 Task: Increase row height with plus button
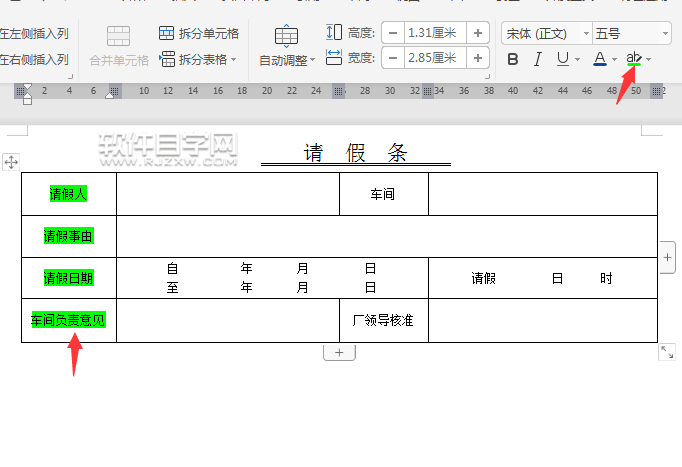478,34
